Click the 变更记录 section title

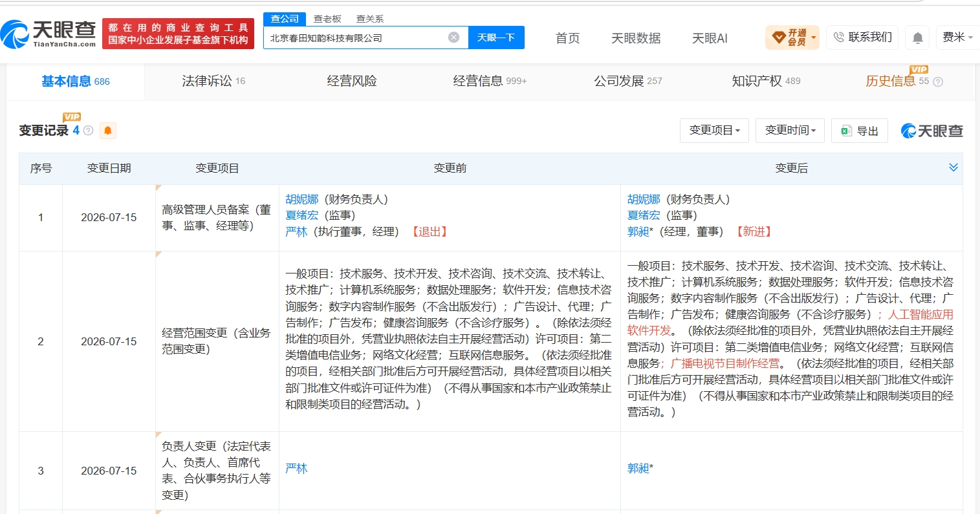coord(43,131)
